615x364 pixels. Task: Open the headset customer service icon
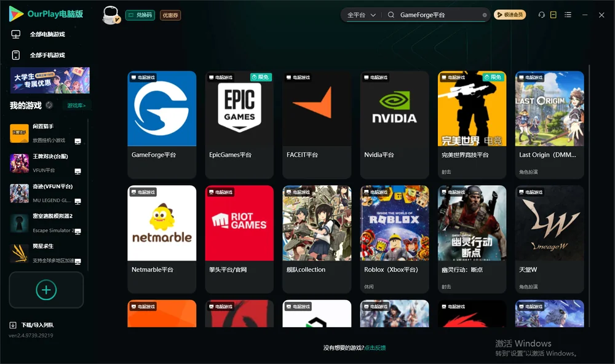(x=542, y=15)
